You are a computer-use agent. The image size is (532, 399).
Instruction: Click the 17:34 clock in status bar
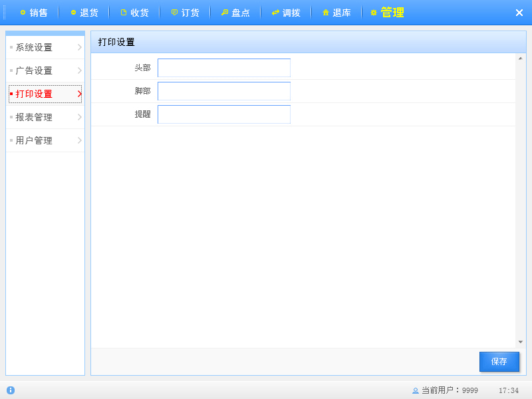(509, 390)
